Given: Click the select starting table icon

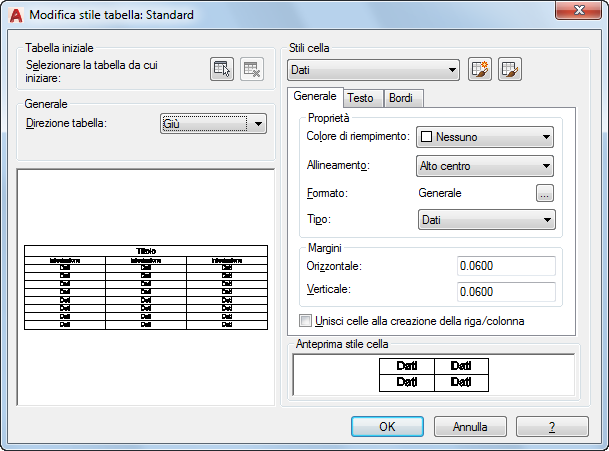Looking at the screenshot, I should point(222,69).
